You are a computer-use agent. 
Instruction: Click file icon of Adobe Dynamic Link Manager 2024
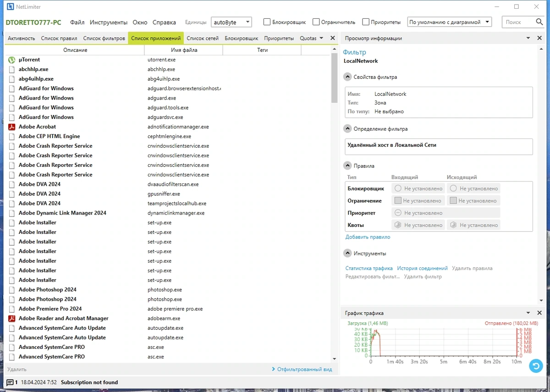[x=12, y=213]
